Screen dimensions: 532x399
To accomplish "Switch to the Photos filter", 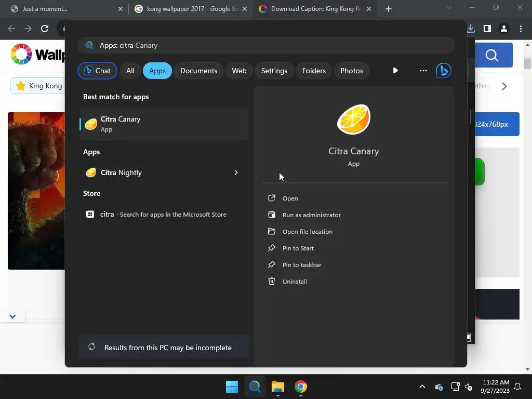I will tap(352, 71).
